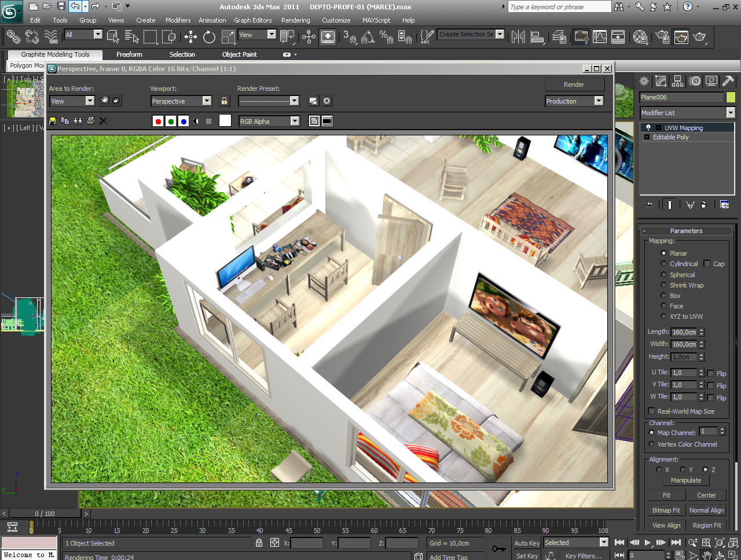Open the RGB Alpha channel dropdown
The height and width of the screenshot is (560, 741).
coord(295,121)
